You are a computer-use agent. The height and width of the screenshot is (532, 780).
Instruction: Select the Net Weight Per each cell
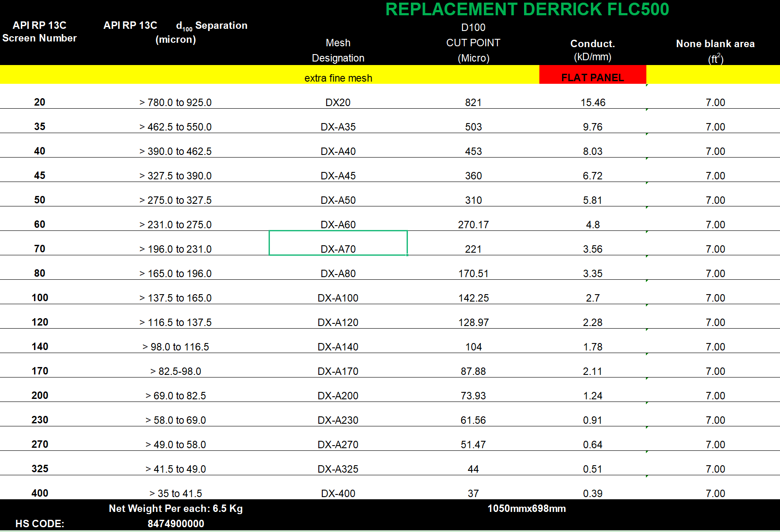pyautogui.click(x=176, y=508)
